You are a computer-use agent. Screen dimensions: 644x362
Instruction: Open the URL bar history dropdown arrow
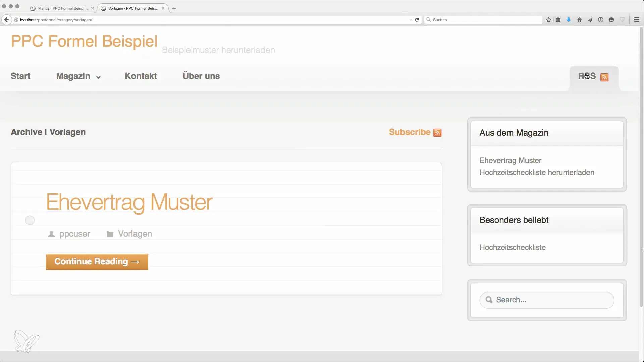coord(411,20)
